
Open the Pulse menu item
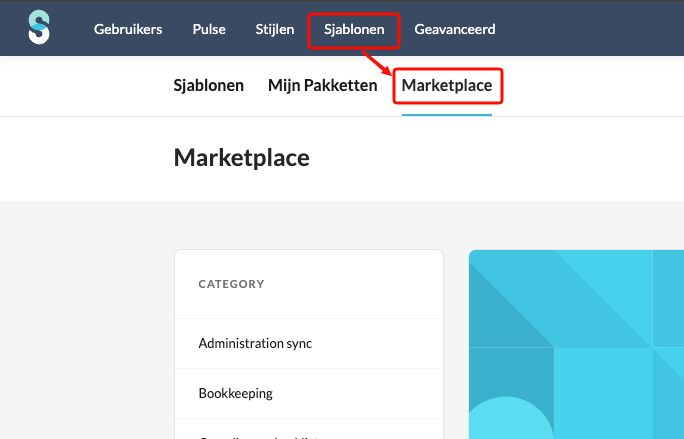(209, 29)
